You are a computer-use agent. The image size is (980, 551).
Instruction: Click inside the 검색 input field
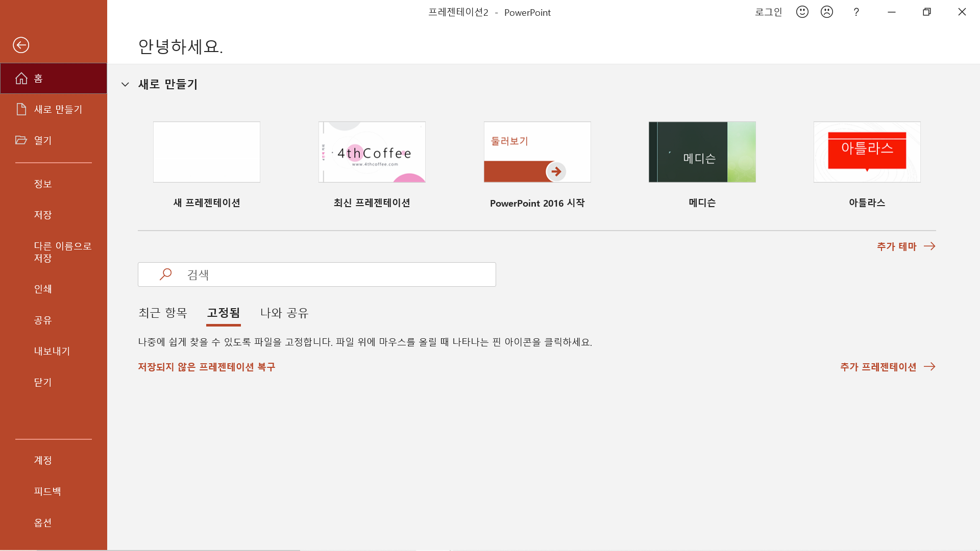[x=337, y=274]
